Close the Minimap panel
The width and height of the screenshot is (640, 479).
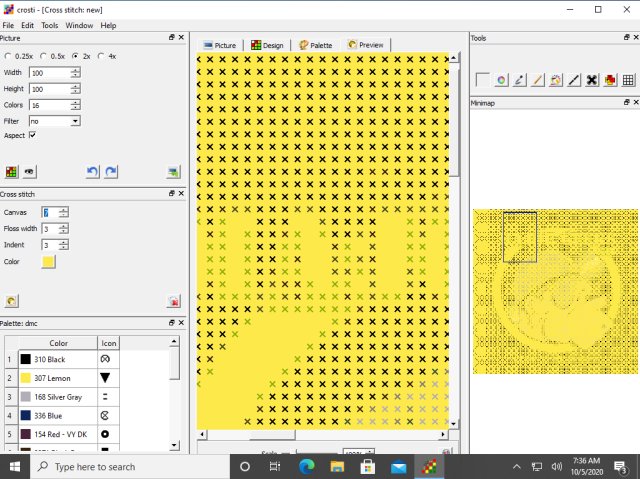point(636,102)
